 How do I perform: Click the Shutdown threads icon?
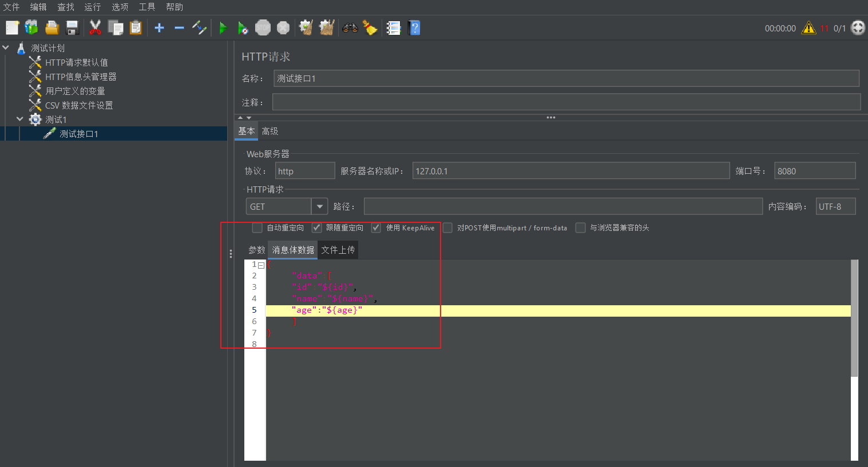tap(283, 27)
